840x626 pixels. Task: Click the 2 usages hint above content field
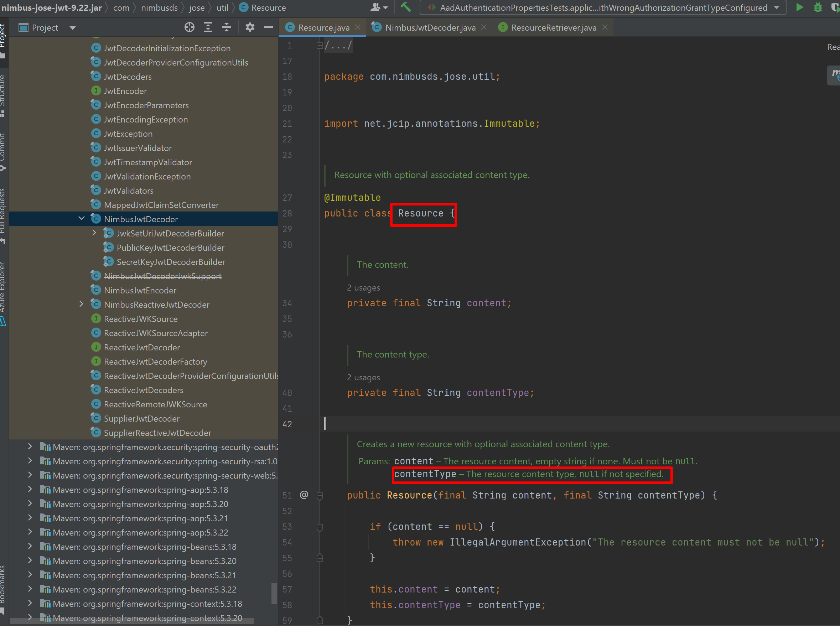pyautogui.click(x=363, y=288)
